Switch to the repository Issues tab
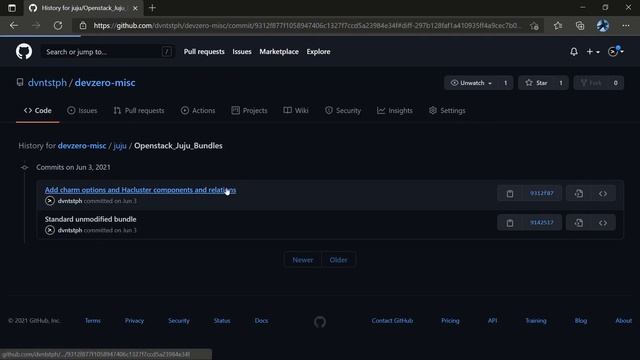640x360 pixels. pos(82,111)
